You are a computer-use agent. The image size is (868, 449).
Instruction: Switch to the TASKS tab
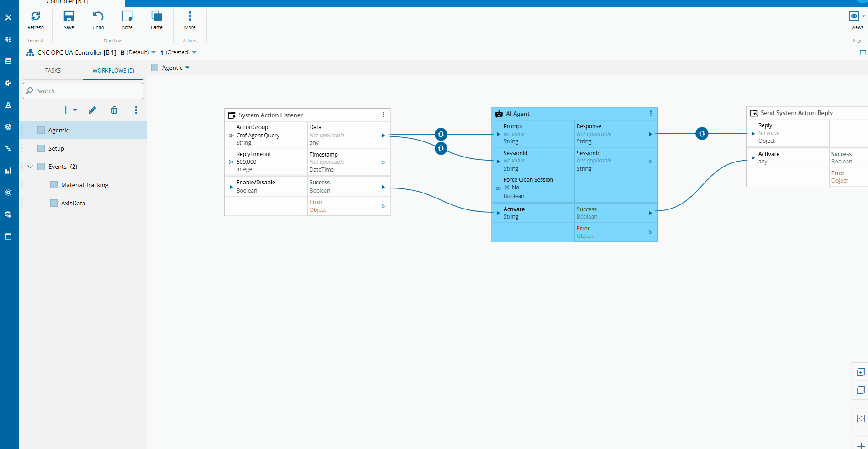pos(53,70)
